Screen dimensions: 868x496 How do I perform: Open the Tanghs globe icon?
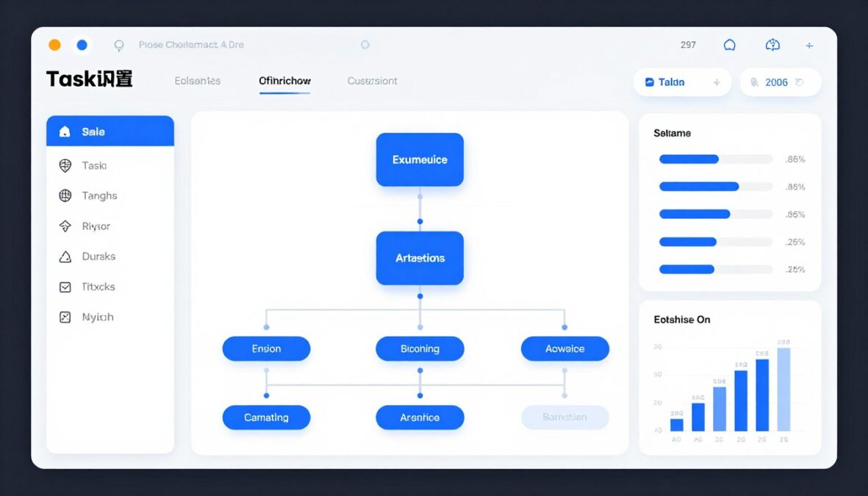pyautogui.click(x=65, y=195)
